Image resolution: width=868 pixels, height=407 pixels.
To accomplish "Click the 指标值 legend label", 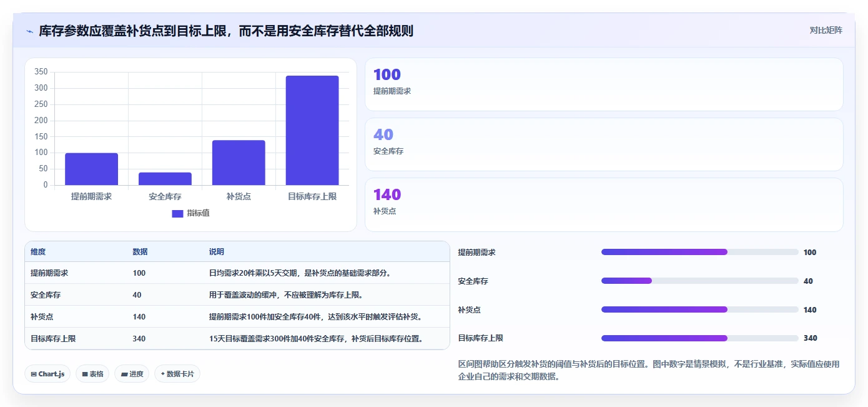I will point(198,213).
